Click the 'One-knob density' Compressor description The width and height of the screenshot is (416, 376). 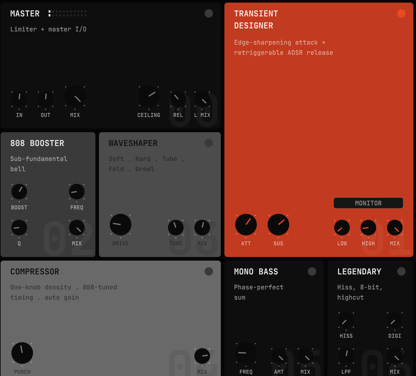pyautogui.click(x=63, y=292)
